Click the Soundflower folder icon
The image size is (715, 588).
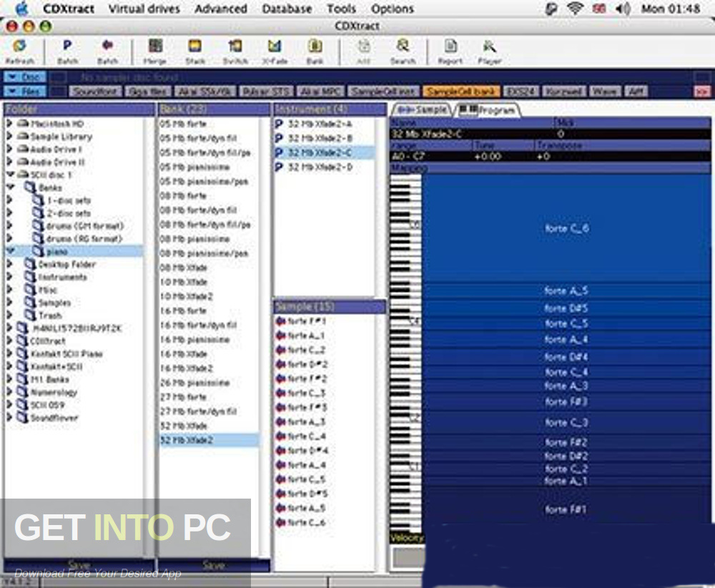pyautogui.click(x=22, y=417)
